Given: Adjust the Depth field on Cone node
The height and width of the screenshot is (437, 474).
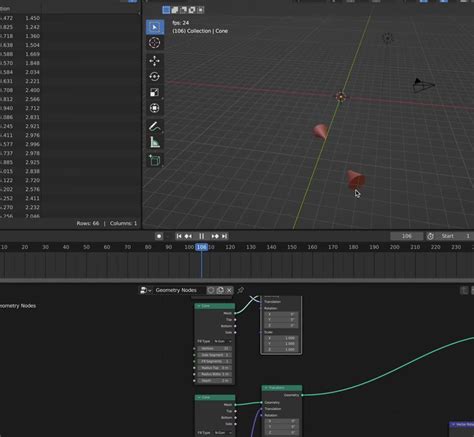Looking at the screenshot, I should [x=214, y=381].
